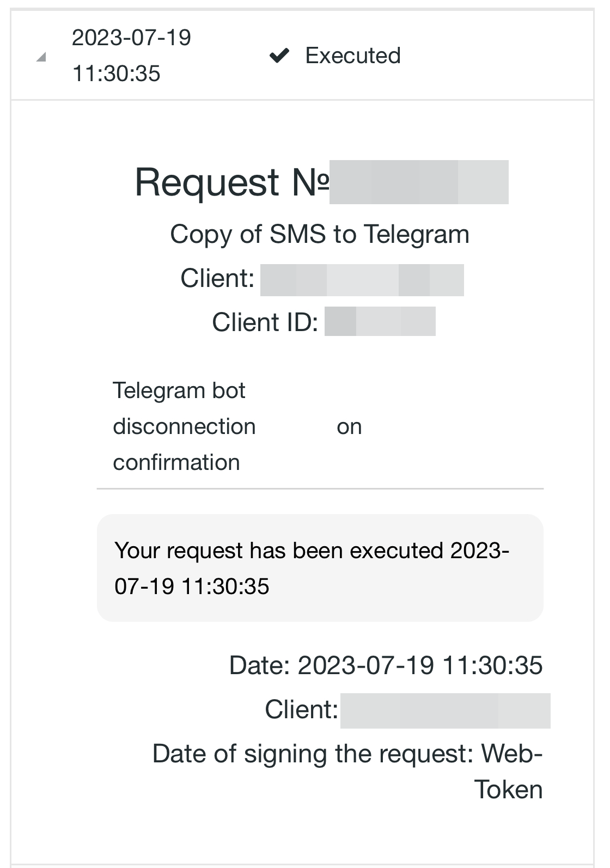
Task: Click the horizontal divider below the confirmation row
Action: (x=320, y=489)
